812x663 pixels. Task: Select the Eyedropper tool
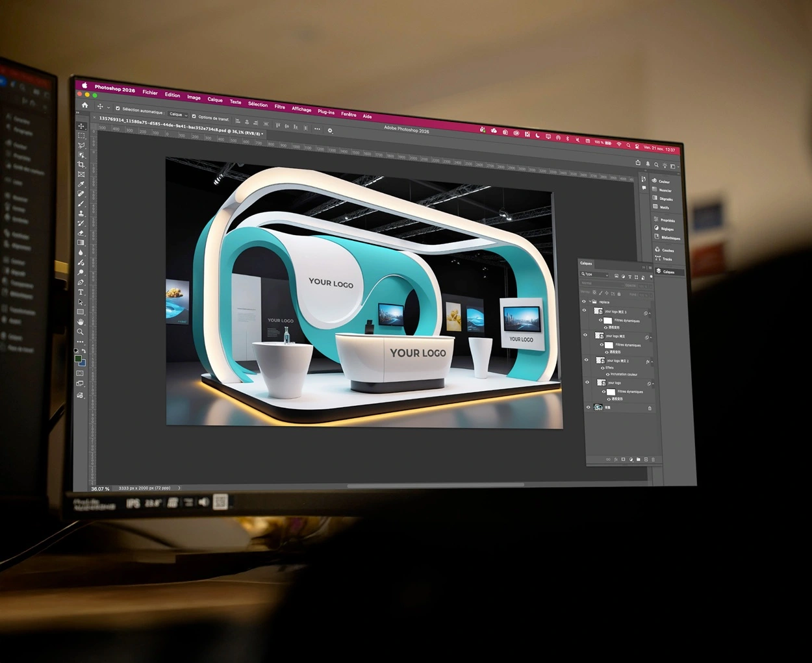click(81, 184)
